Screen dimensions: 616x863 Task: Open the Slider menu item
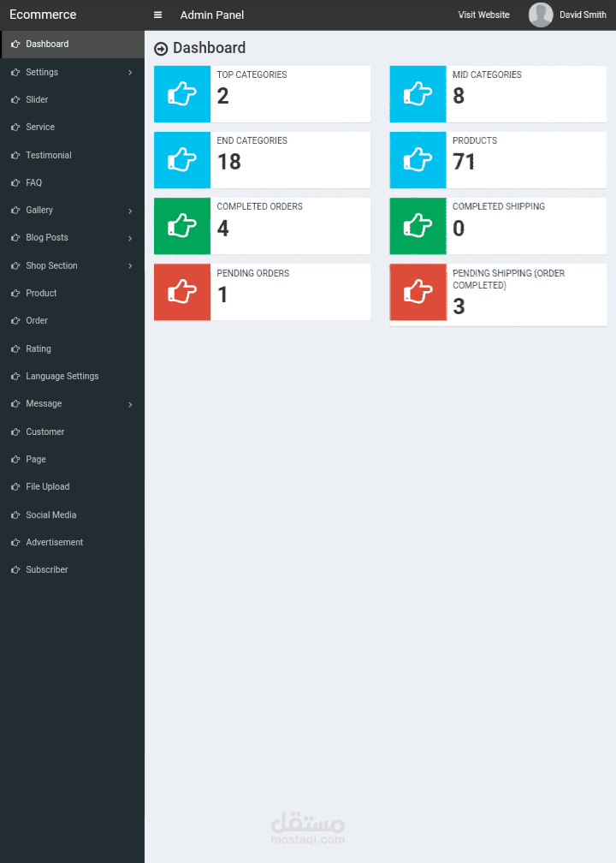(72, 99)
